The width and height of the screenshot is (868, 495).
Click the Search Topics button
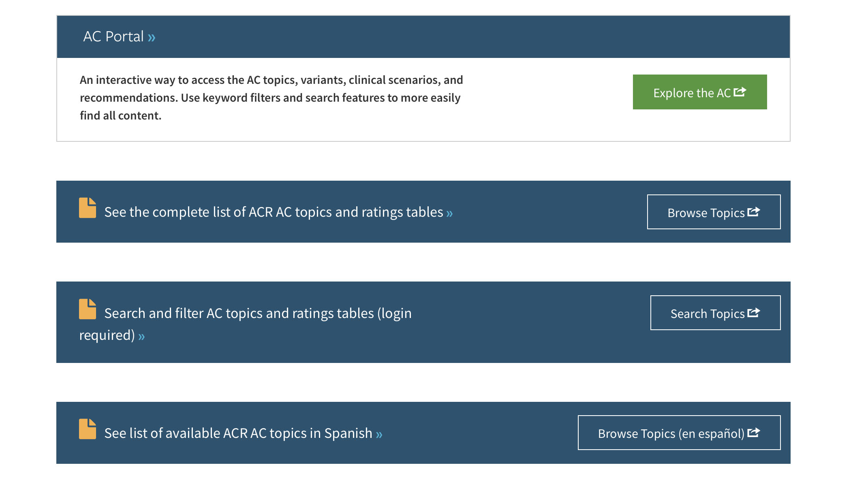coord(715,313)
